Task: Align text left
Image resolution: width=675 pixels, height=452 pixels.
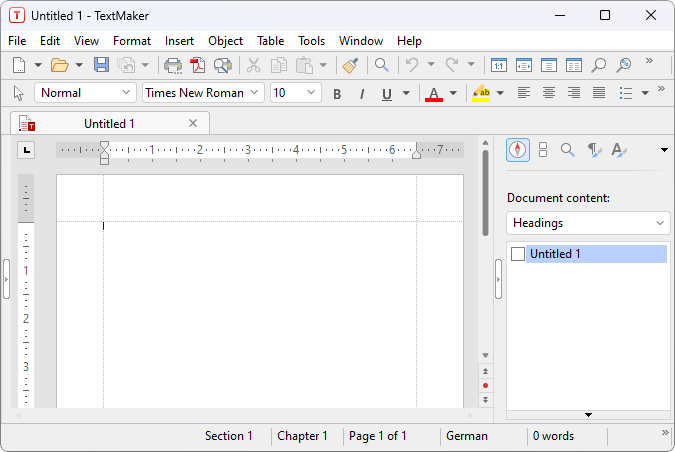Action: [x=523, y=93]
